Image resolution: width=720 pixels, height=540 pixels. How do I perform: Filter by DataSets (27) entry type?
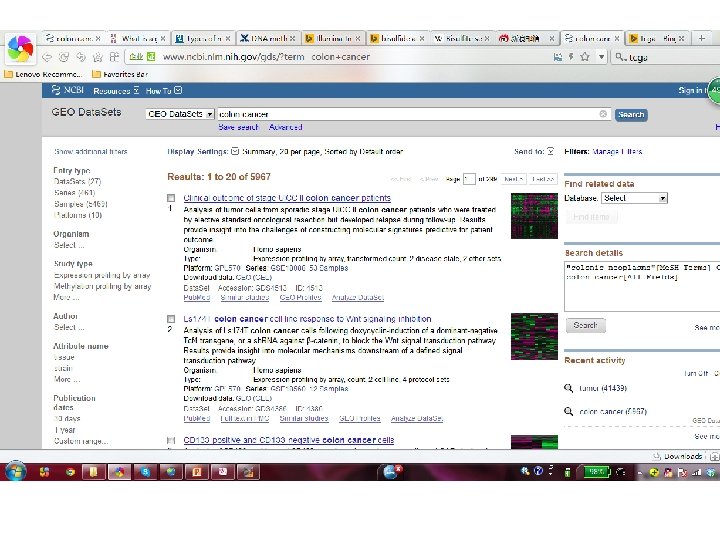pos(78,181)
